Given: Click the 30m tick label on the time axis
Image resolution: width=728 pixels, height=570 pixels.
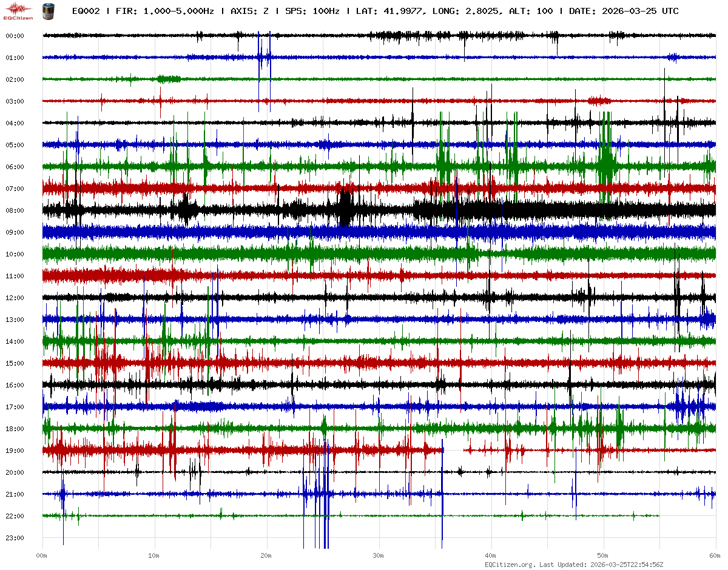Looking at the screenshot, I should click(379, 555).
